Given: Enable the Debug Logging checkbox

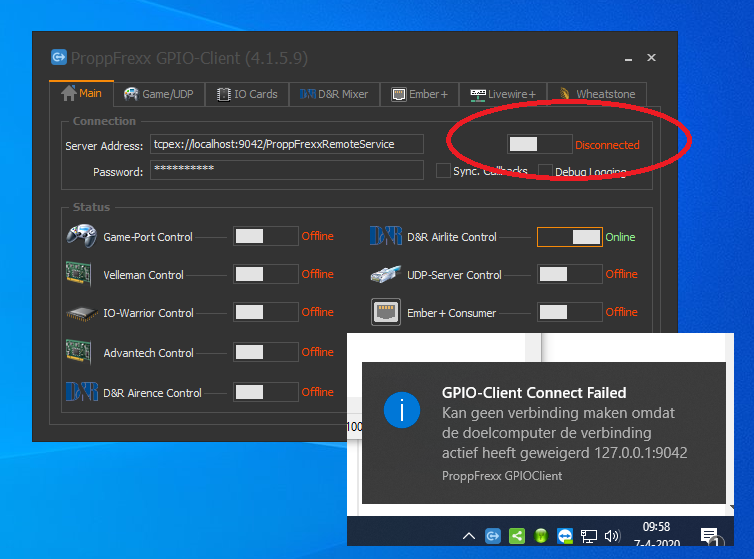Looking at the screenshot, I should [x=545, y=171].
